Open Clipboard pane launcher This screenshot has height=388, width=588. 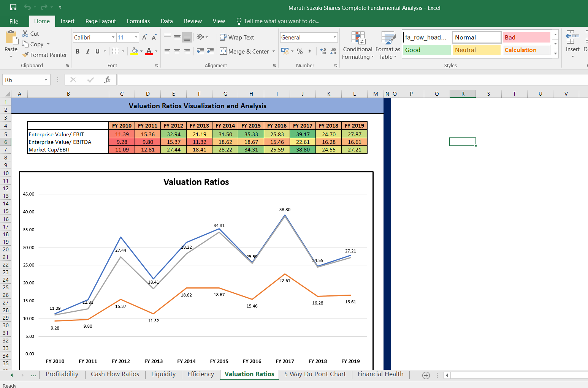coord(67,66)
